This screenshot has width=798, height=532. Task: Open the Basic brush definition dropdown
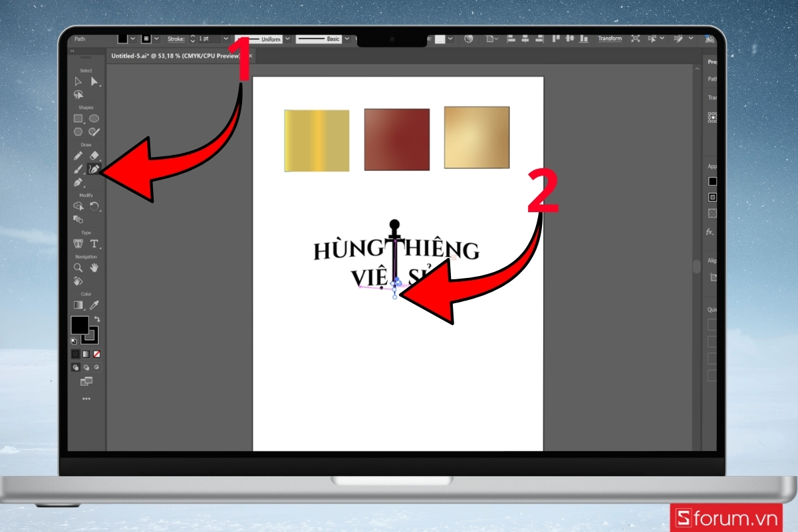[x=346, y=39]
